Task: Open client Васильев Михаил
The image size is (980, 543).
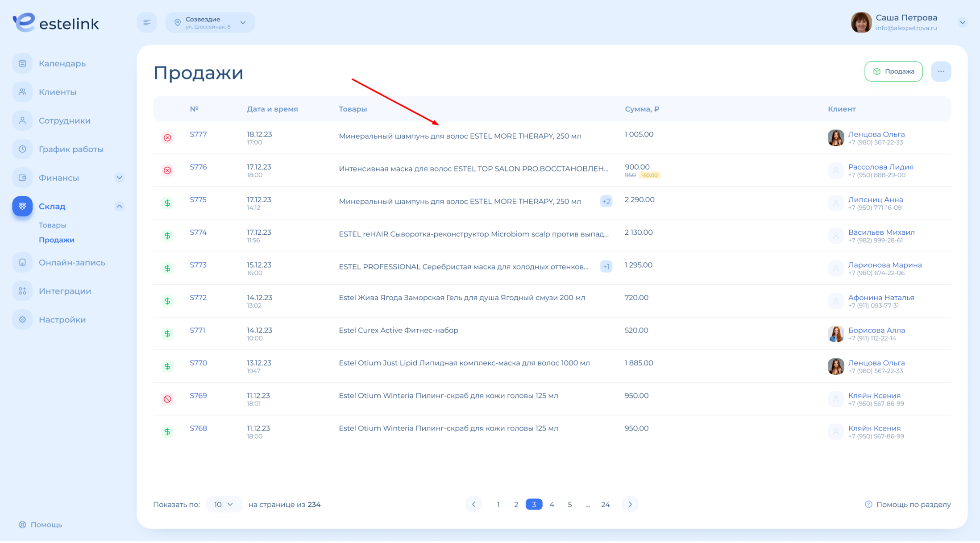Action: (881, 232)
